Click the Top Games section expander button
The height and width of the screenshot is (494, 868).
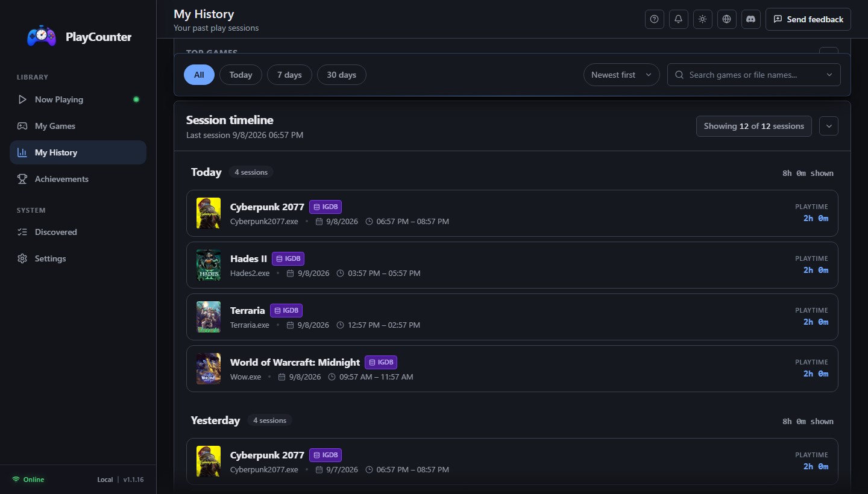click(x=829, y=50)
